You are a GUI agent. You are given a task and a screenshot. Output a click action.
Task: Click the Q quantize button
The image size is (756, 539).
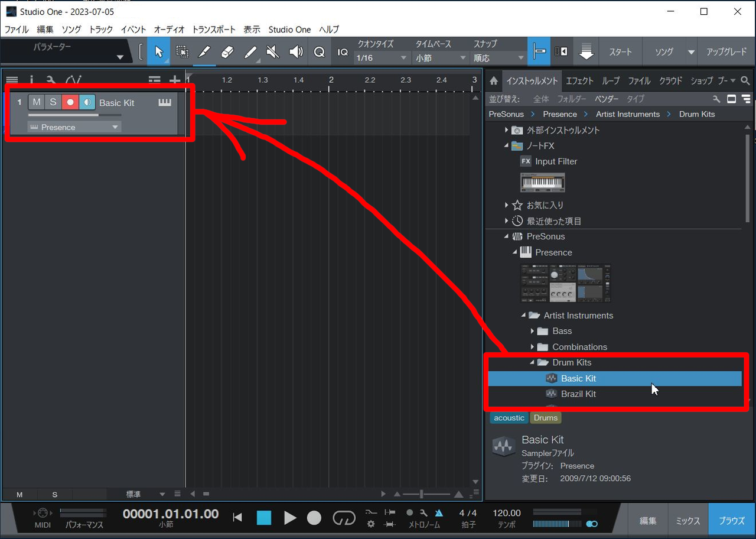(319, 52)
